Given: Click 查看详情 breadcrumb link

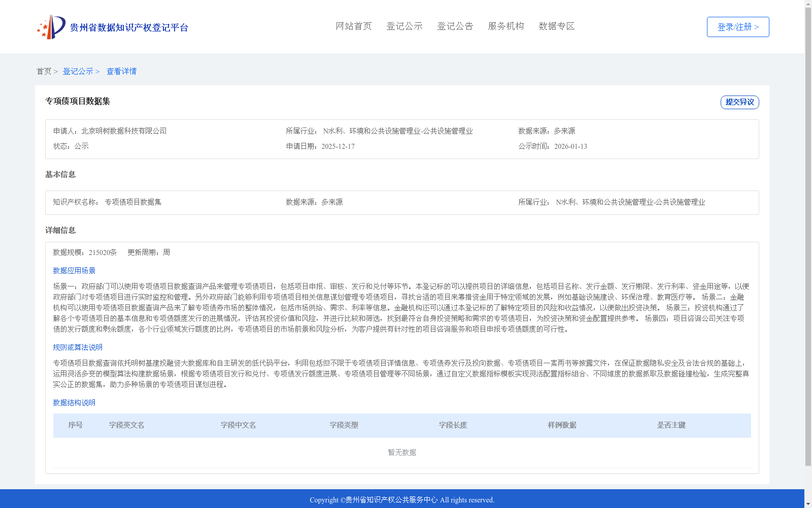Looking at the screenshot, I should pyautogui.click(x=121, y=71).
